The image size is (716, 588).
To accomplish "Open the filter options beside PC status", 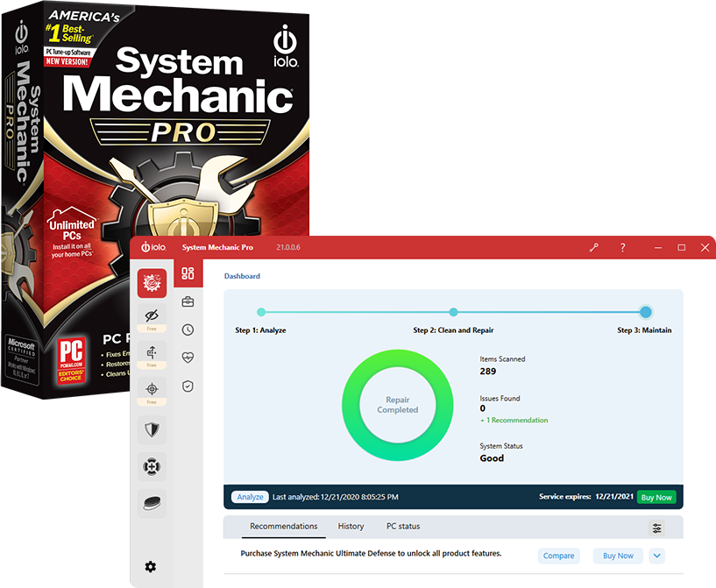I will pyautogui.click(x=656, y=528).
